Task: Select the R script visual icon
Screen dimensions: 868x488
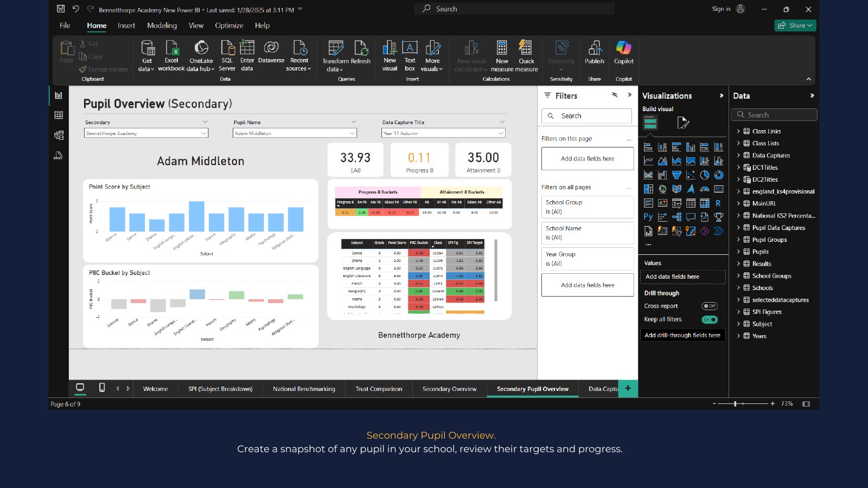Action: [x=719, y=203]
